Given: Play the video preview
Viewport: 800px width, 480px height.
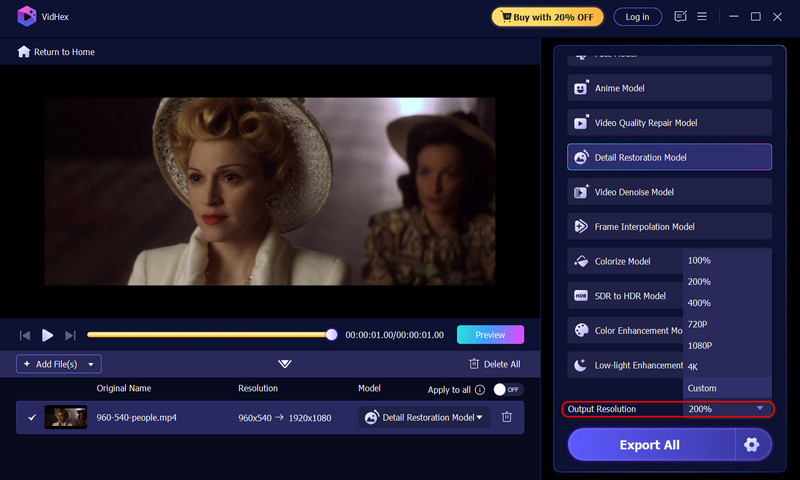Looking at the screenshot, I should tap(47, 335).
